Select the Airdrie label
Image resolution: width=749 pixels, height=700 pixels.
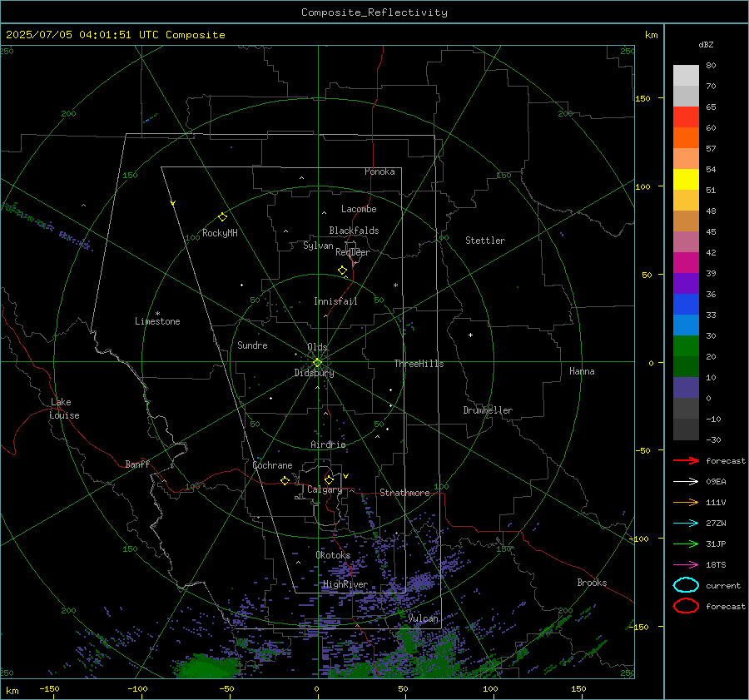pyautogui.click(x=328, y=444)
